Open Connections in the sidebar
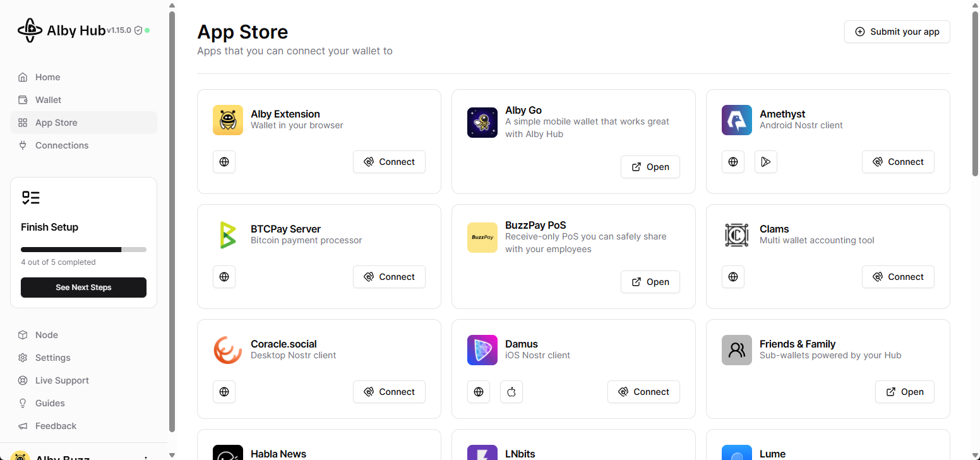The image size is (980, 460). [83, 145]
